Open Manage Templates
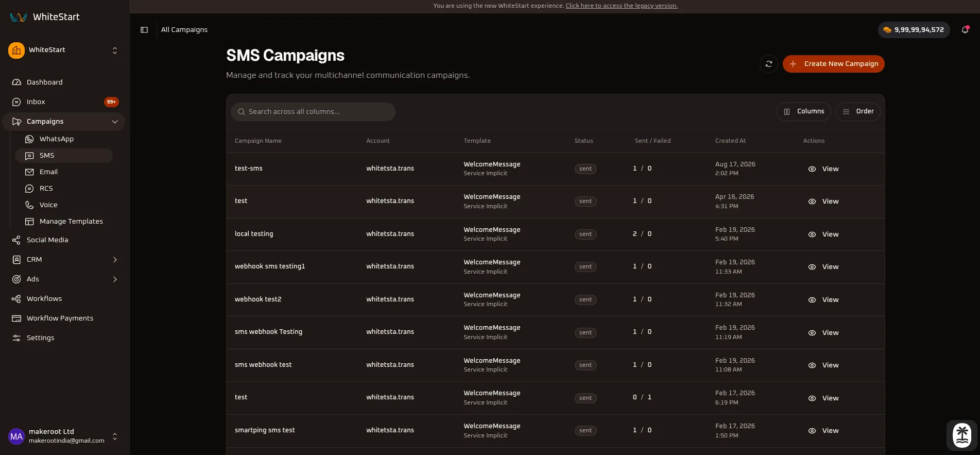 [64, 222]
